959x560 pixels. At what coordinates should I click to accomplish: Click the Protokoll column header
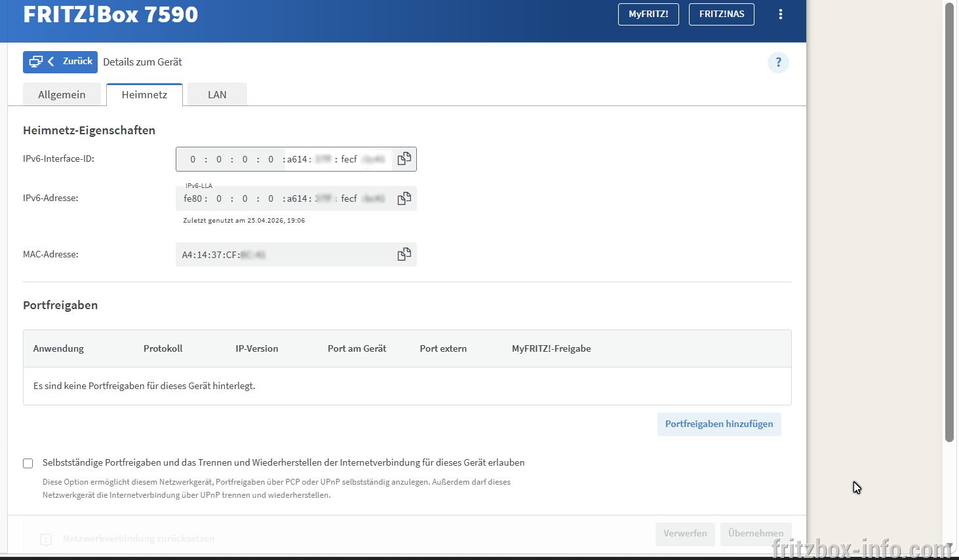(x=163, y=348)
